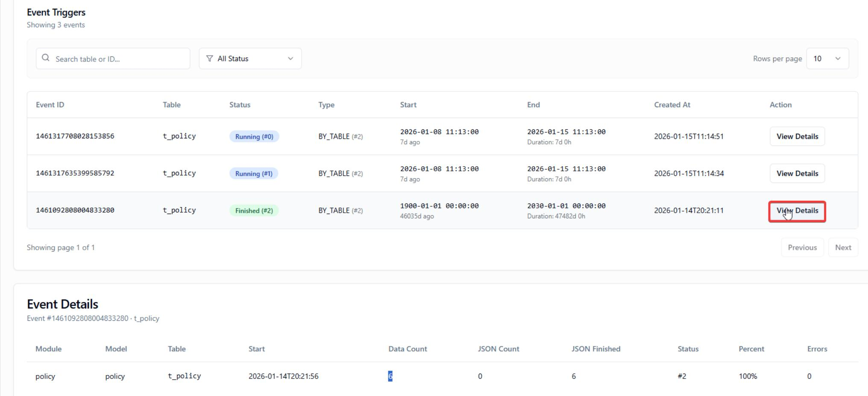Click the 'Showing 3 events' text
Image resolution: width=868 pixels, height=396 pixels.
click(56, 25)
